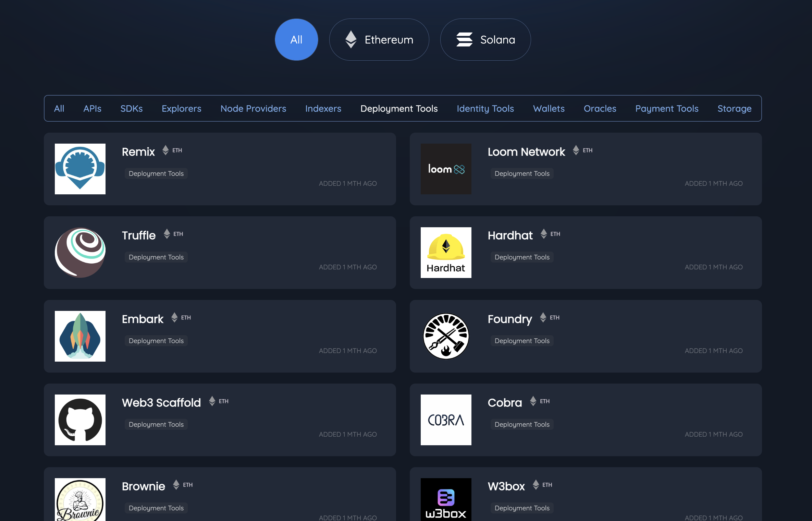This screenshot has width=812, height=521.
Task: Switch to the Storage tab
Action: [735, 109]
